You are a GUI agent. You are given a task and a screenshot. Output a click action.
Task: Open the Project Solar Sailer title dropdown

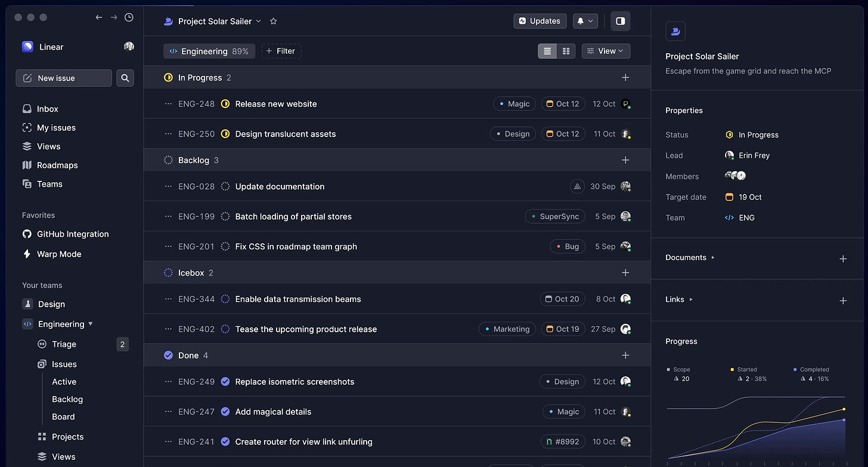pos(258,21)
